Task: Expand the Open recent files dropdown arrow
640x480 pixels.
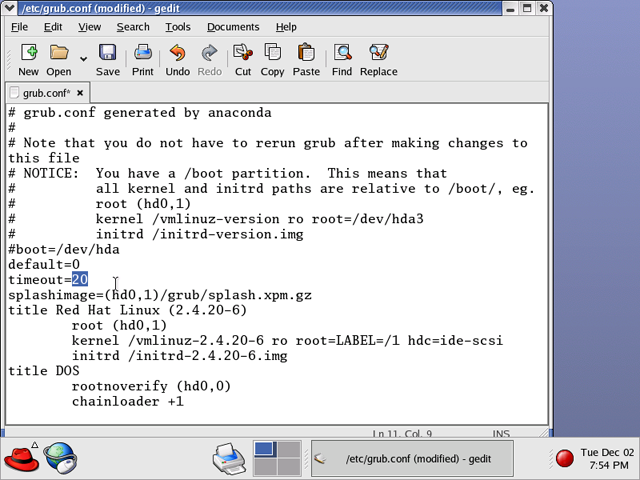Action: point(83,59)
